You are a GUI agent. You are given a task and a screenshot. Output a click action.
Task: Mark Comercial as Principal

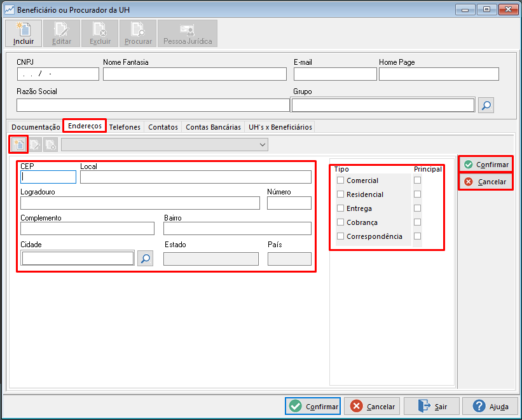click(x=418, y=180)
